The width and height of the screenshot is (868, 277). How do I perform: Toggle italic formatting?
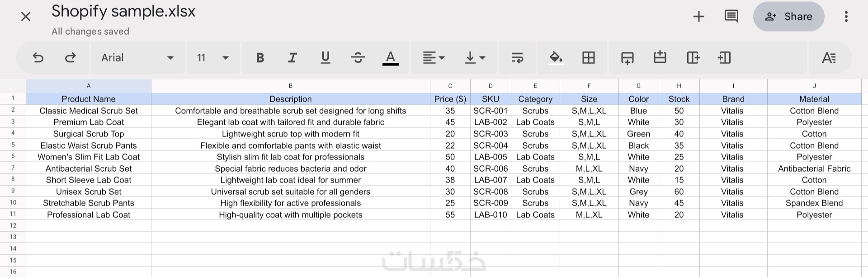point(292,57)
